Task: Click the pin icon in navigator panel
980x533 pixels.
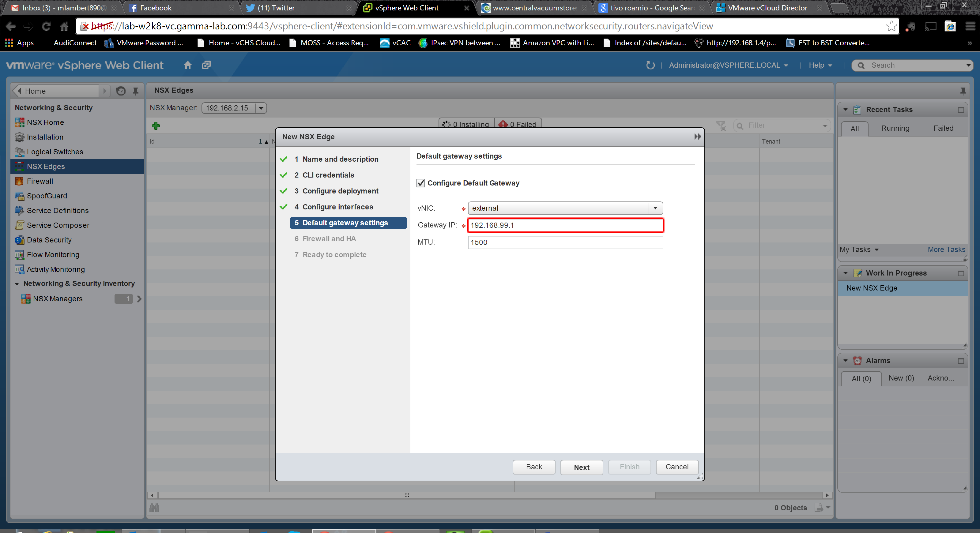Action: pyautogui.click(x=135, y=91)
